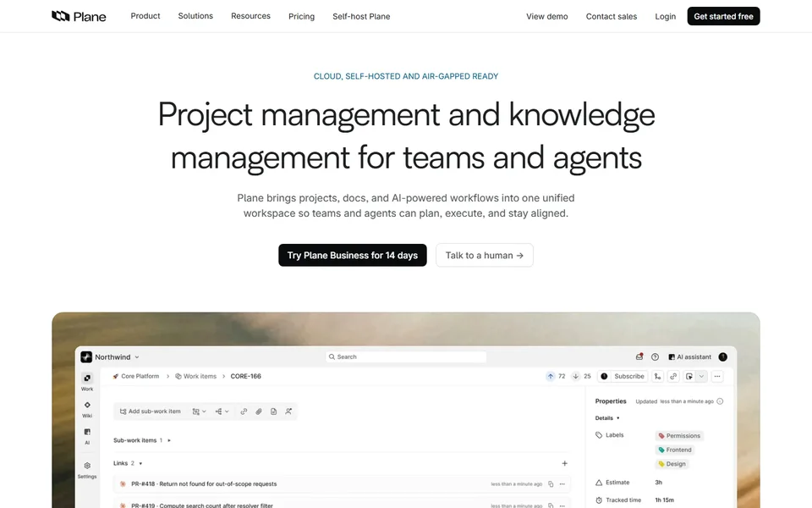Click Talk to a human button
Screen dimensions: 812x508
click(484, 255)
